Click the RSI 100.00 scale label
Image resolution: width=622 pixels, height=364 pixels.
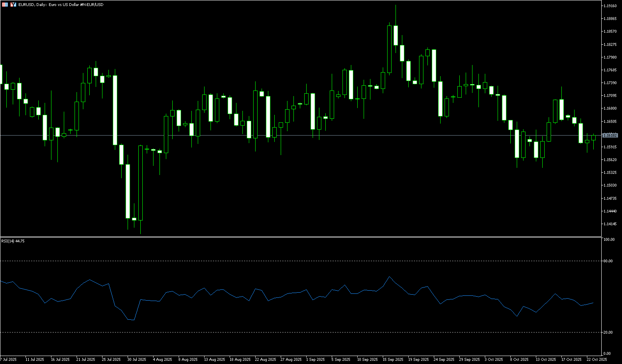pyautogui.click(x=609, y=240)
